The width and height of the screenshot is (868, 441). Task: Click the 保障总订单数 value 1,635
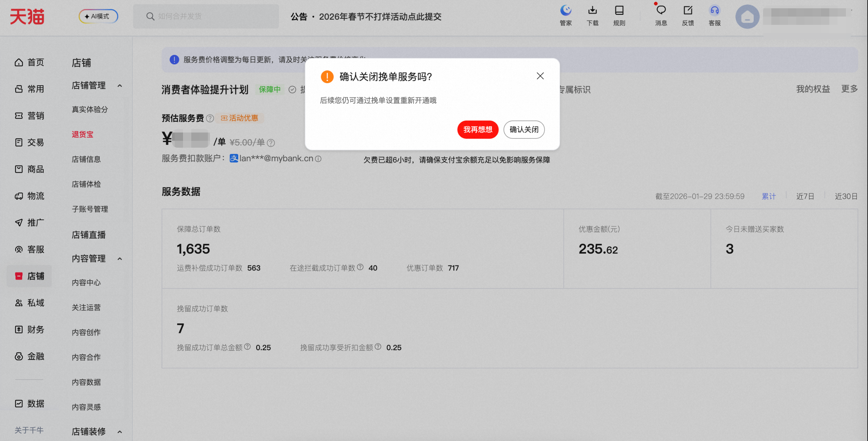pyautogui.click(x=193, y=249)
